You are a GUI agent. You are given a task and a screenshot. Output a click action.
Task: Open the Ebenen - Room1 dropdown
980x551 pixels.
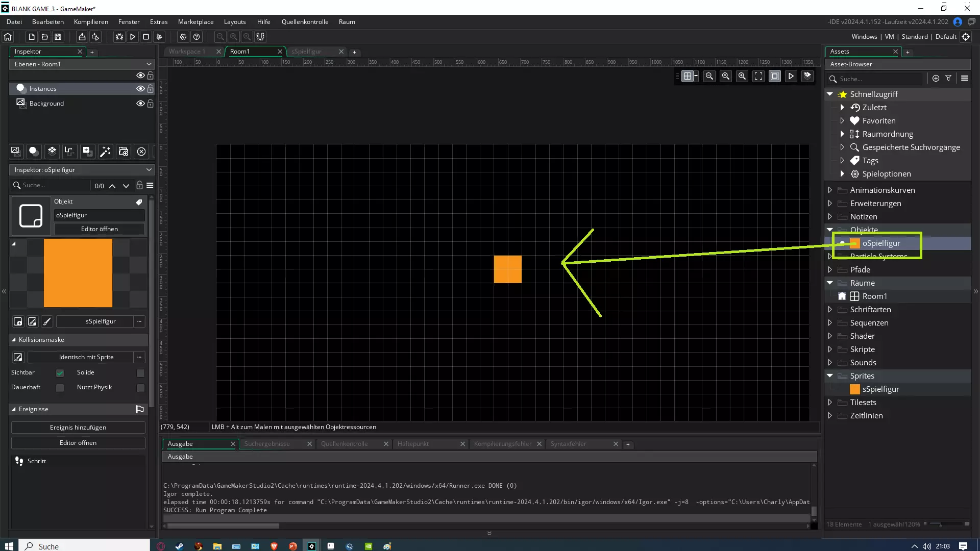coord(82,64)
